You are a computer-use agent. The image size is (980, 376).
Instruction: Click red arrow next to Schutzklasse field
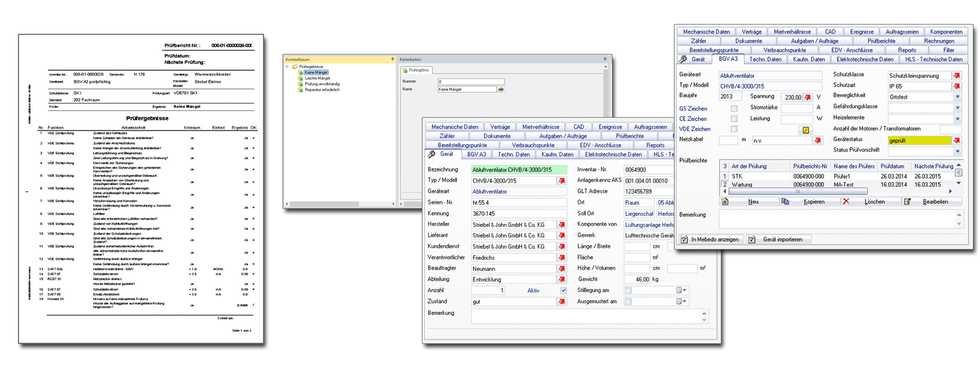coord(957,76)
